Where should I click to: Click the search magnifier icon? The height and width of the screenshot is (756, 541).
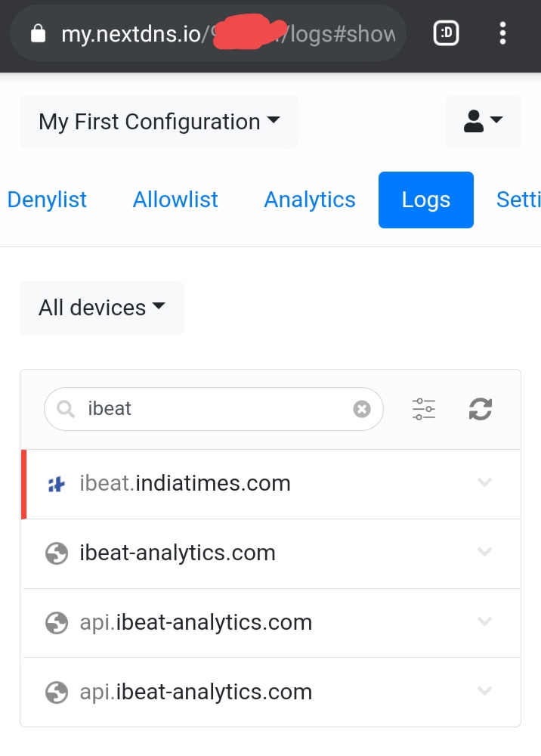tap(64, 408)
